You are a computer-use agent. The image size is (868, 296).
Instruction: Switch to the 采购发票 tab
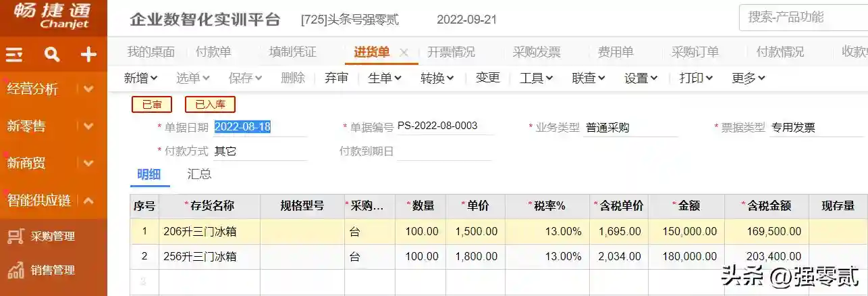pos(537,52)
